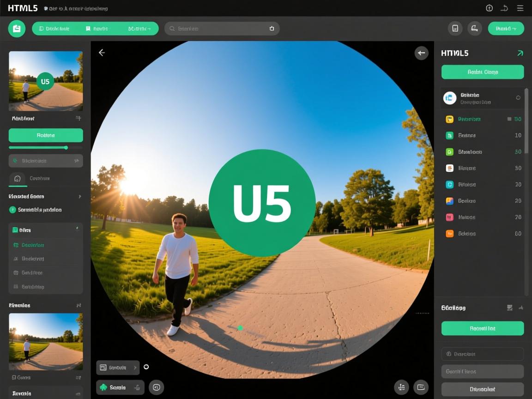The width and height of the screenshot is (532, 399).
Task: Toggle the green radio option in left sidebar
Action: pos(12,210)
